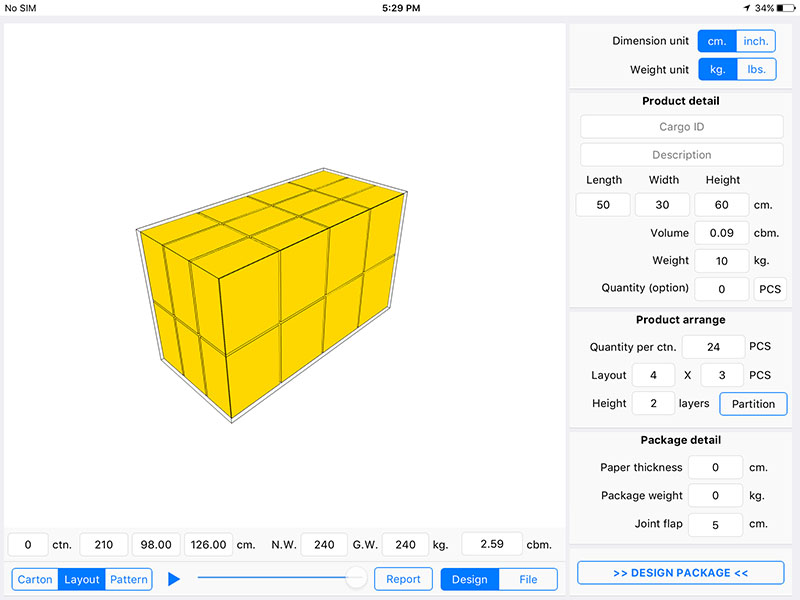Screen dimensions: 800x600
Task: Select the carton height field 126.00
Action: pos(208,545)
